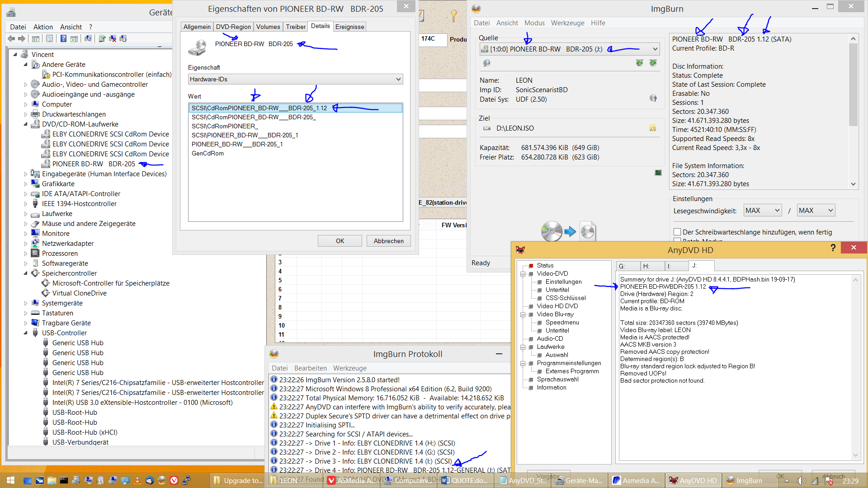Click the uninstall device icon with red X
868x488 pixels.
[113, 38]
